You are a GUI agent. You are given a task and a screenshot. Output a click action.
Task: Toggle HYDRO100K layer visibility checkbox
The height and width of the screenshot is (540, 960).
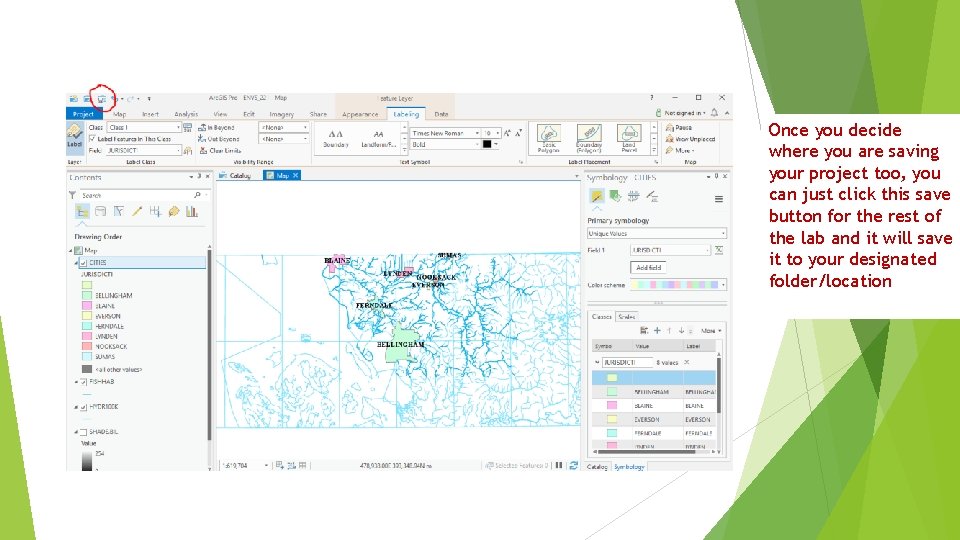(84, 407)
